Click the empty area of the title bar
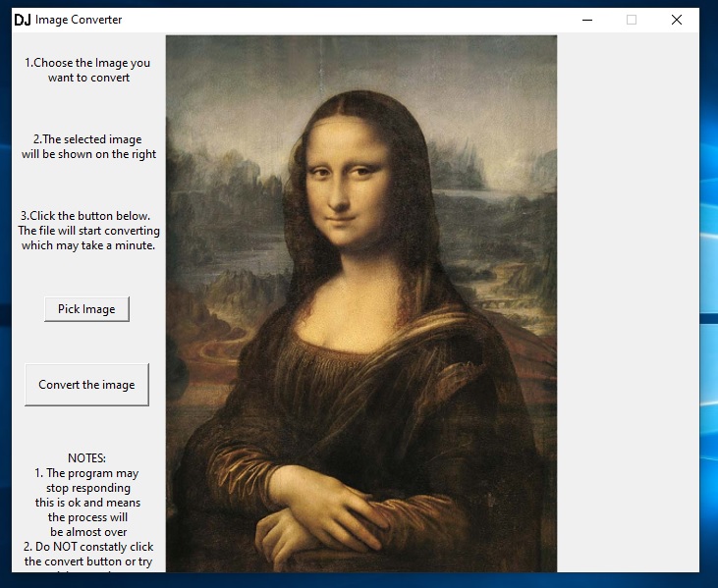Viewport: 718px width, 588px height. point(344,20)
